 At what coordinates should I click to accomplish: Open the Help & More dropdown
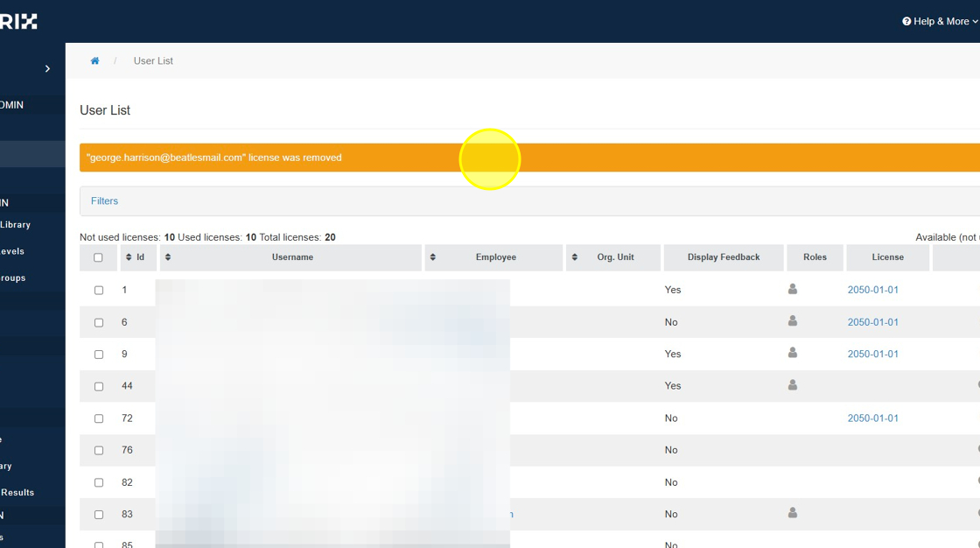click(940, 21)
